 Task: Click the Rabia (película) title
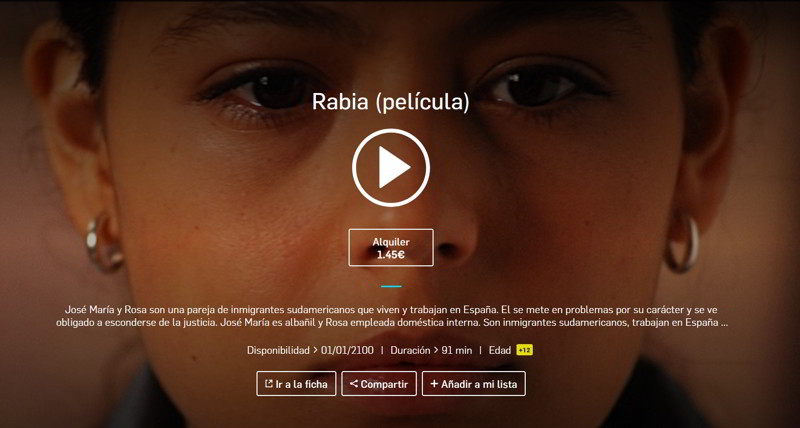point(391,102)
